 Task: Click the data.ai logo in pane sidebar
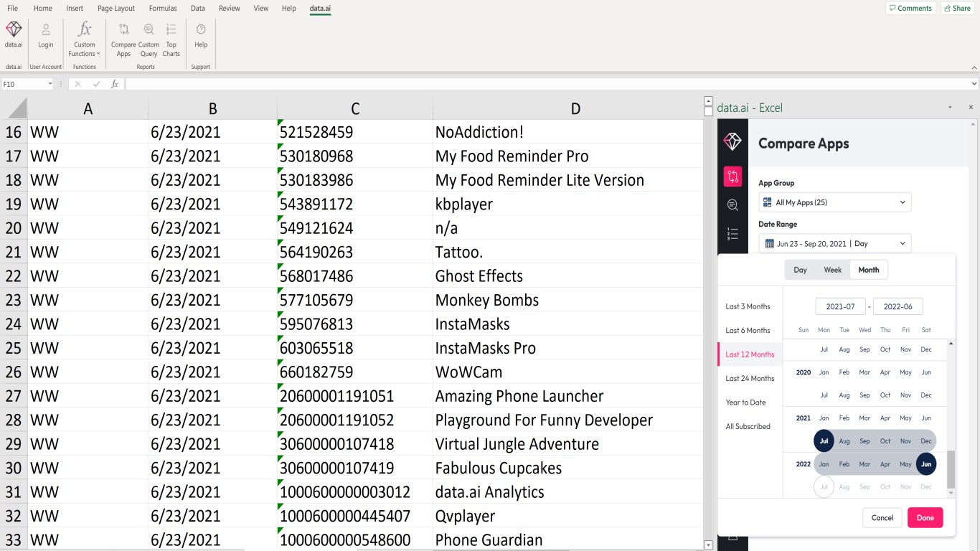point(732,141)
